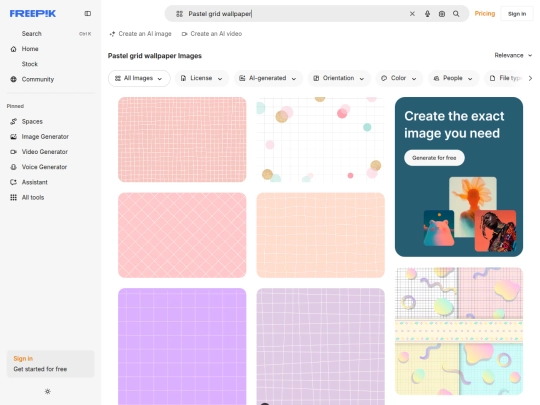Click the All tools grid icon

pyautogui.click(x=13, y=197)
